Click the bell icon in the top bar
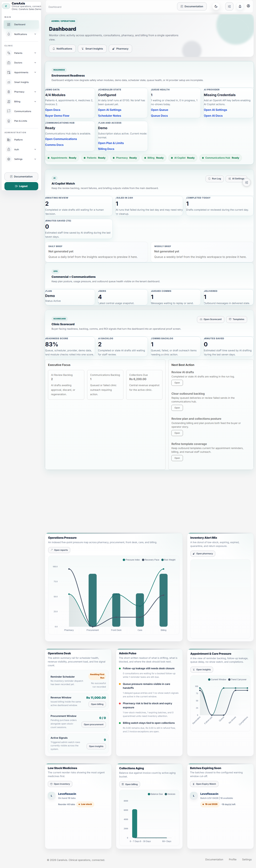256x868 pixels. coord(240,6)
